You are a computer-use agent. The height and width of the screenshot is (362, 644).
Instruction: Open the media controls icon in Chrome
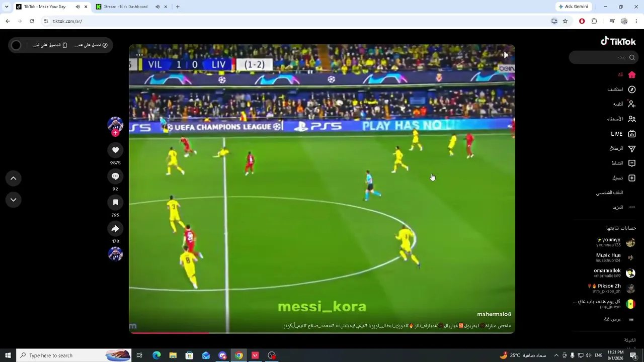612,21
